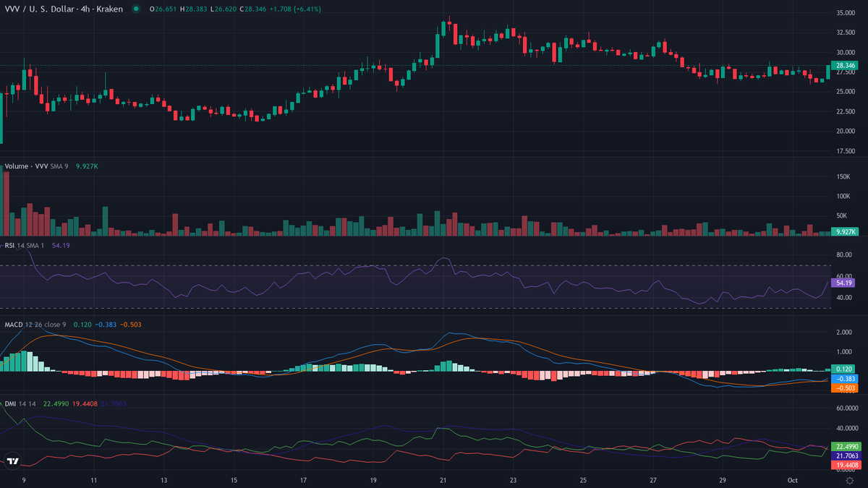Image resolution: width=868 pixels, height=488 pixels.
Task: Click the Volume · VVV indicator legend
Action: 28,166
